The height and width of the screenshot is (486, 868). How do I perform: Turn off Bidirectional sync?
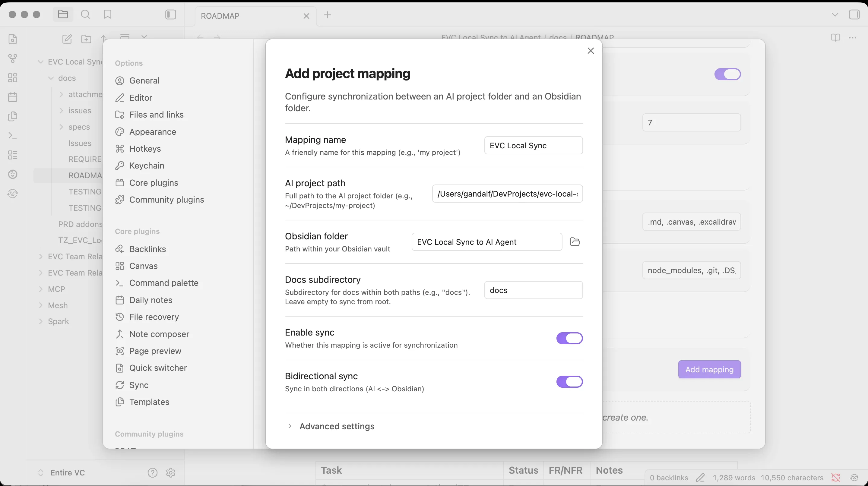click(569, 382)
